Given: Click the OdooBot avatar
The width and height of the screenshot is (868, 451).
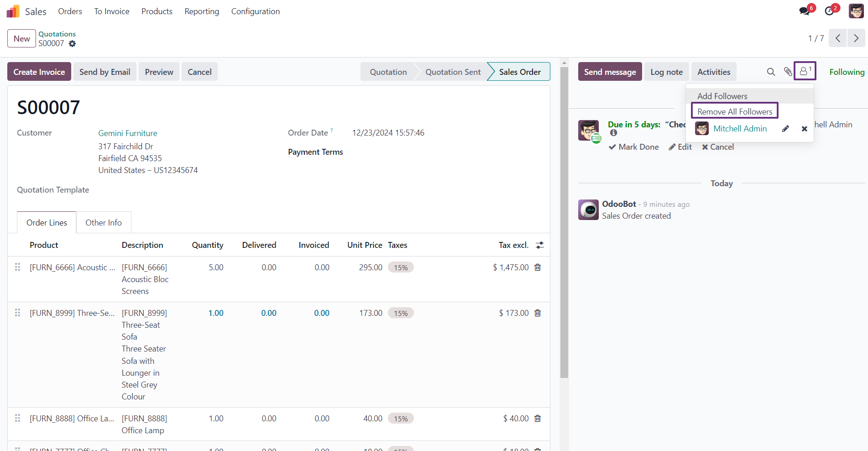Looking at the screenshot, I should tap(588, 210).
